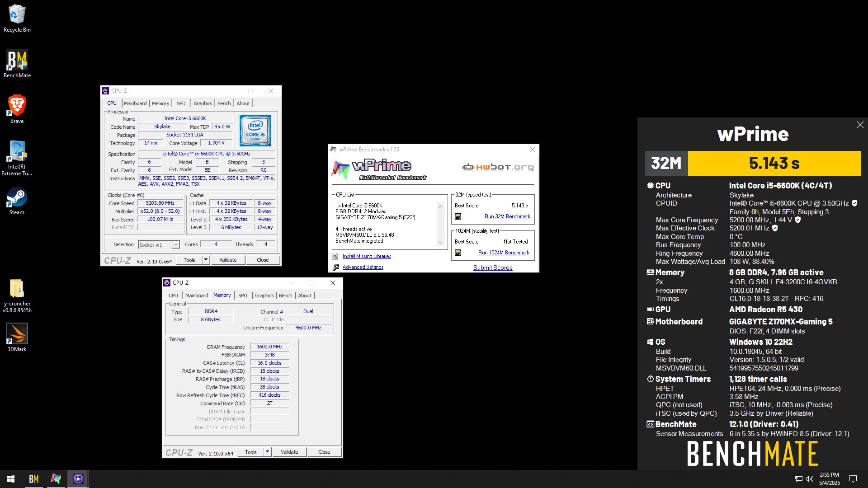Click save icon next to Run 32M Benchmark
Screen dimensions: 868x488
coord(458,216)
